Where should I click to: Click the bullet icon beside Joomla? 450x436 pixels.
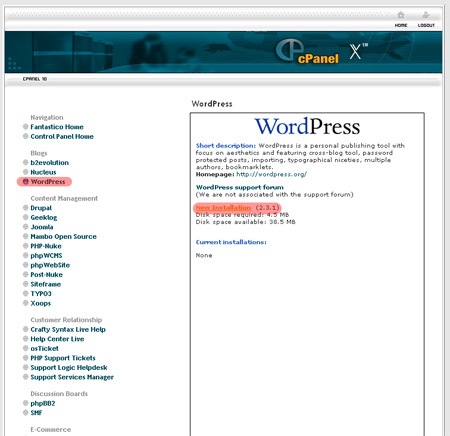[25, 227]
